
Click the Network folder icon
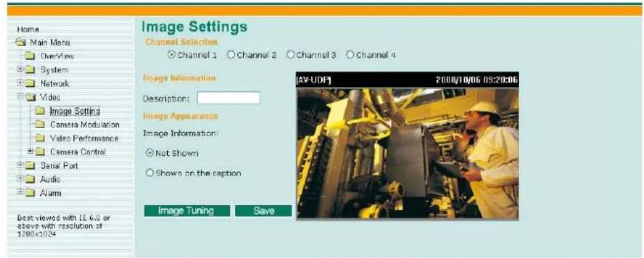click(29, 84)
